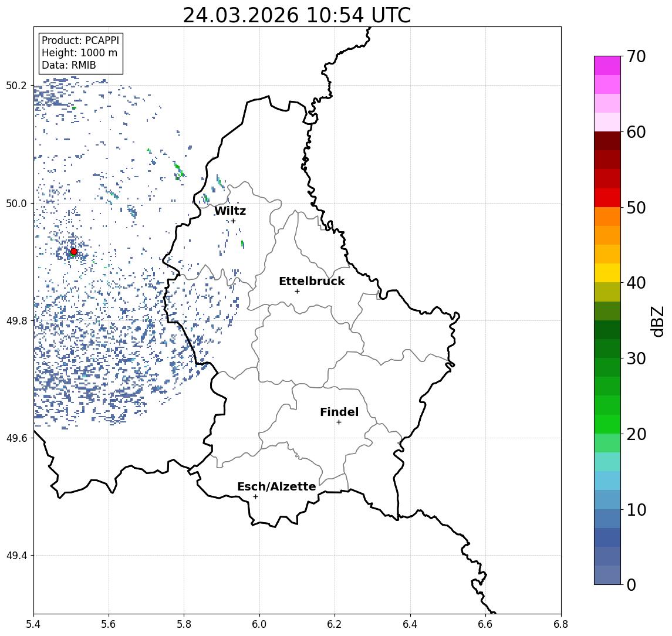Viewport: 672px width, 636px height.
Task: Click longitude axis label 5.4
Action: coord(33,624)
